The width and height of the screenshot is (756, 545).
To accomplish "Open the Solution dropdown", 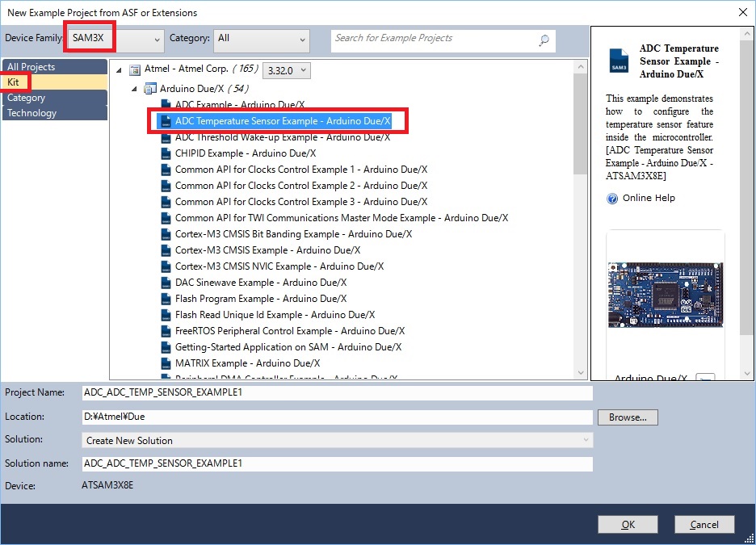I will (x=338, y=440).
